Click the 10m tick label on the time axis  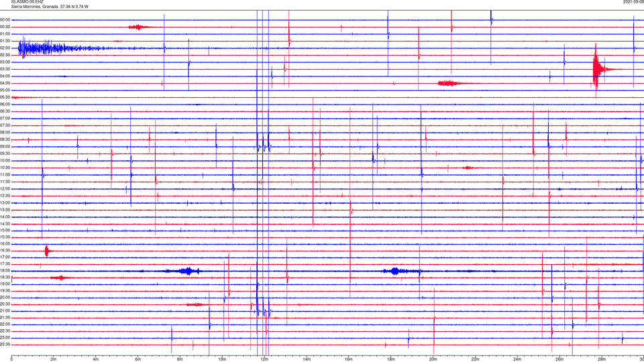[x=222, y=359]
